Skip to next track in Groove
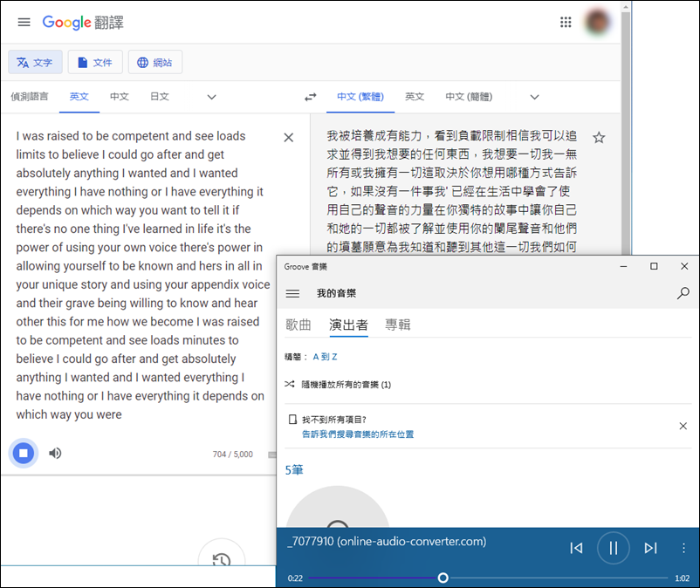The height and width of the screenshot is (588, 700). point(650,548)
